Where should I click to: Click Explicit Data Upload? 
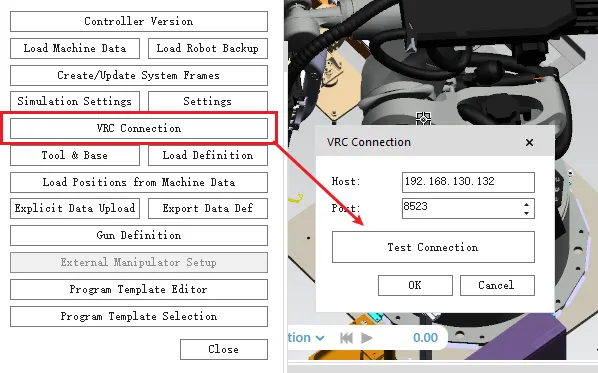pyautogui.click(x=75, y=209)
